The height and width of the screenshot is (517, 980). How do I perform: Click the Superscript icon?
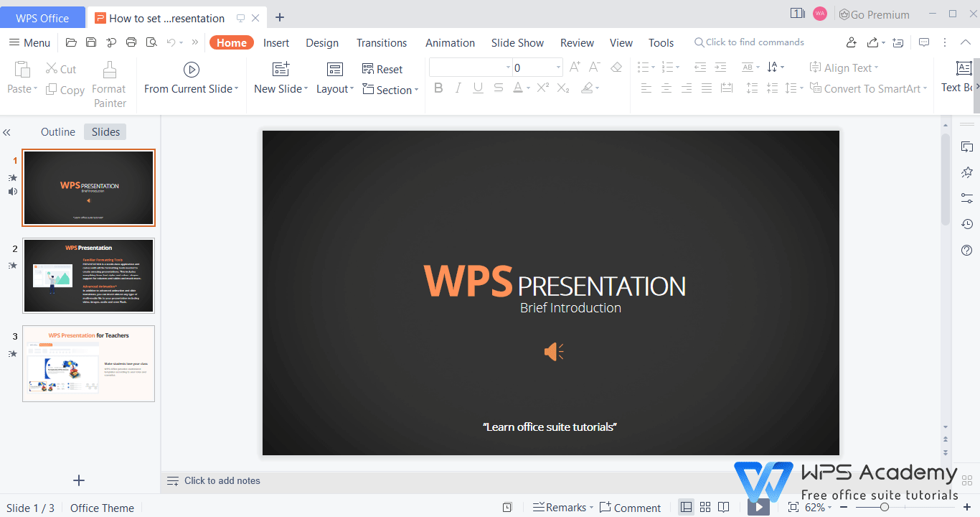coord(543,88)
